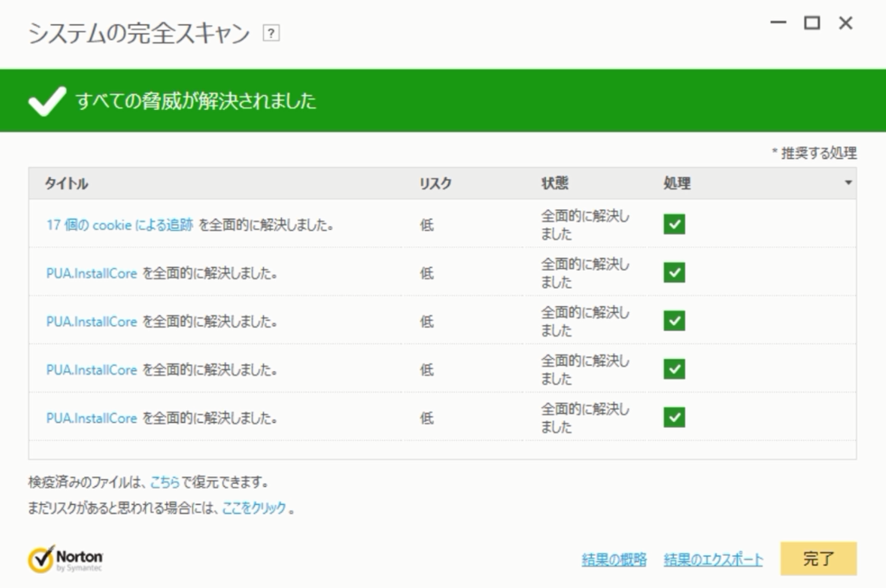Open the 17 個の cookie による追跡 link
The height and width of the screenshot is (588, 886).
pos(119,225)
